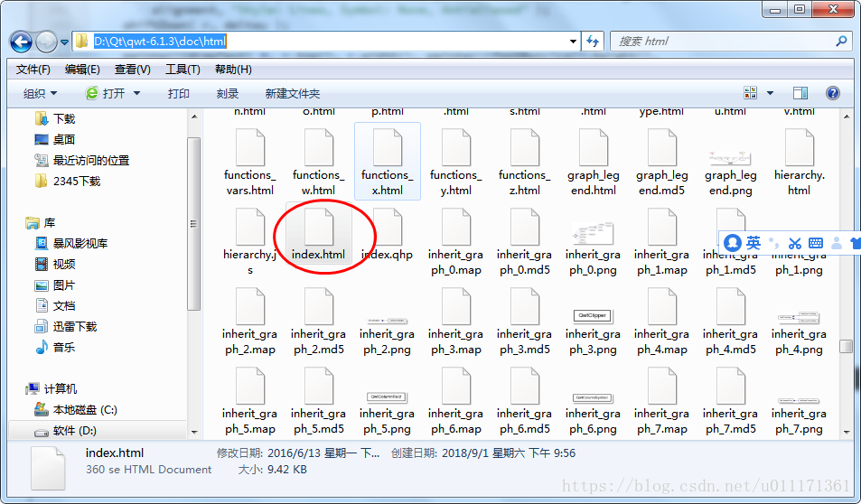This screenshot has height=504, width=861.
Task: Select the hierarchy.js file icon
Action: (250, 227)
